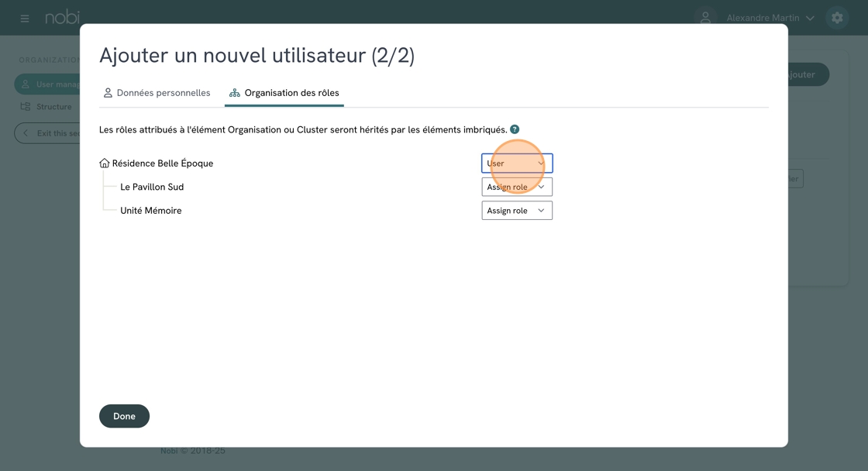
Task: Click the nobi logo
Action: tap(62, 17)
